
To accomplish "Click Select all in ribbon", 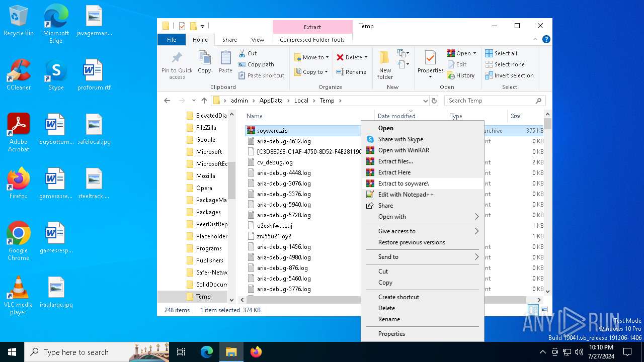I will [501, 53].
